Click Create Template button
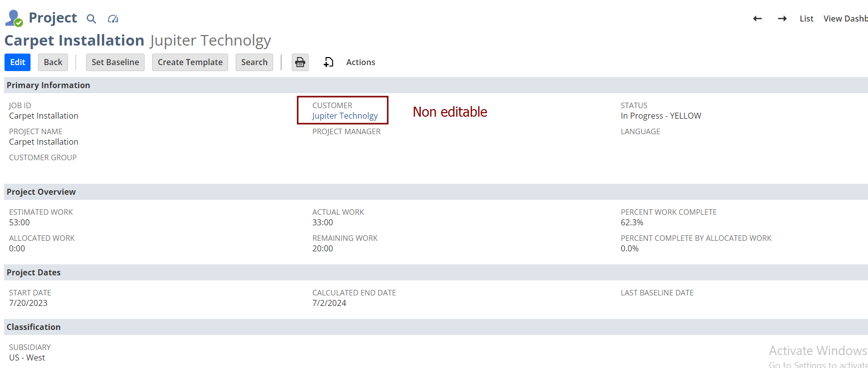 coord(190,62)
